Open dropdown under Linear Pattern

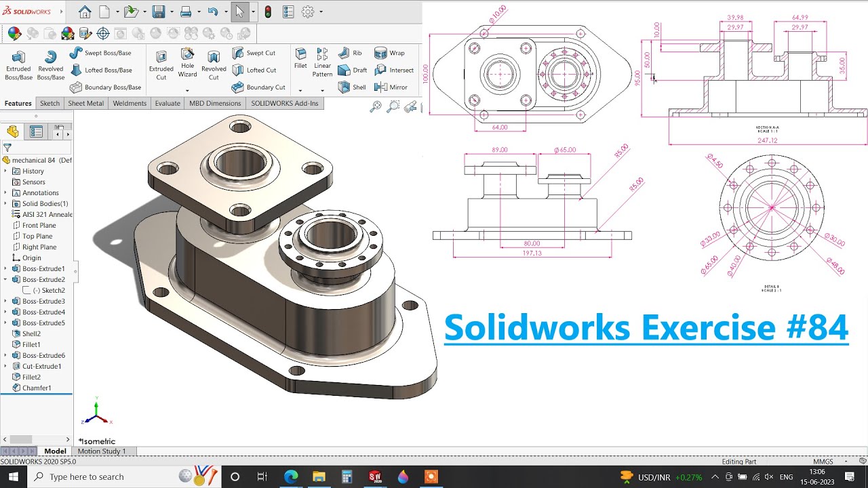(323, 90)
